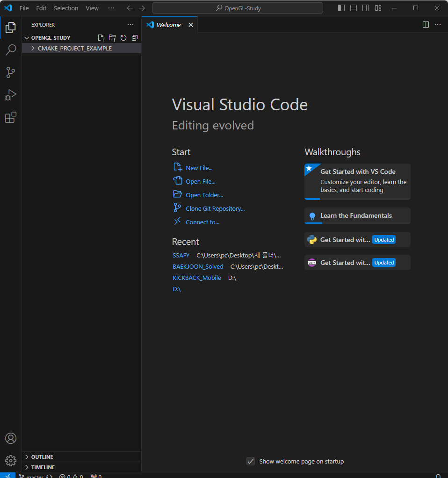Open Get Started with VS Code walkthrough

pyautogui.click(x=357, y=182)
